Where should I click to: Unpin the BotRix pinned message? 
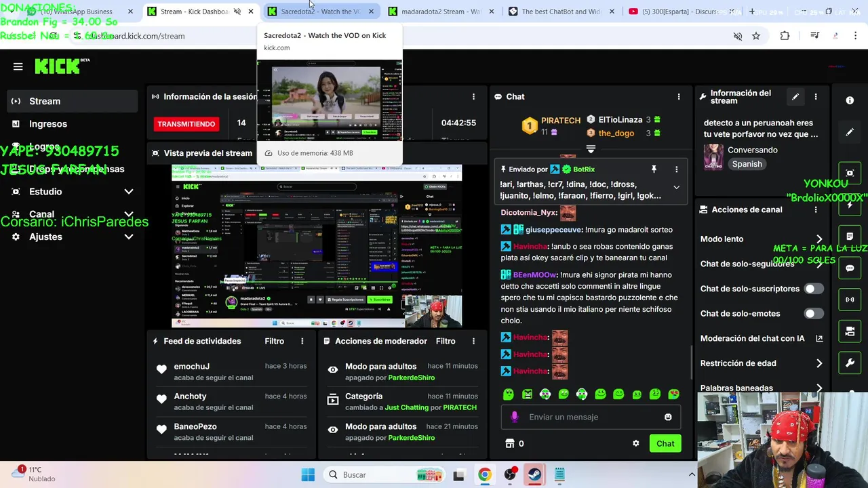[x=654, y=169]
